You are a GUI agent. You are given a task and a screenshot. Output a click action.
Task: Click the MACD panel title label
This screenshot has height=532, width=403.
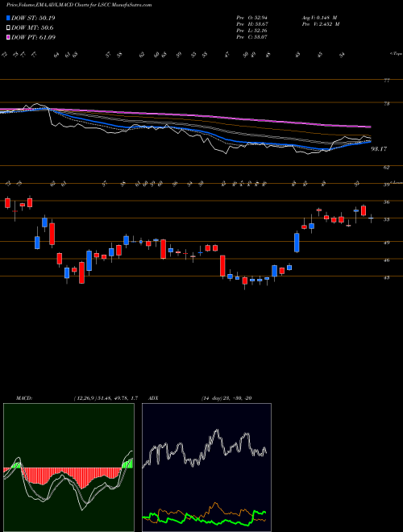point(23,398)
